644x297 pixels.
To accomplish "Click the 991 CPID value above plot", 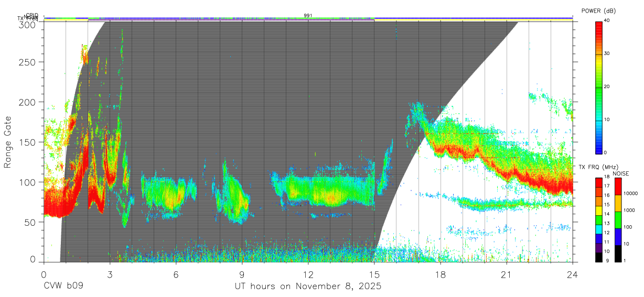I will [x=308, y=16].
